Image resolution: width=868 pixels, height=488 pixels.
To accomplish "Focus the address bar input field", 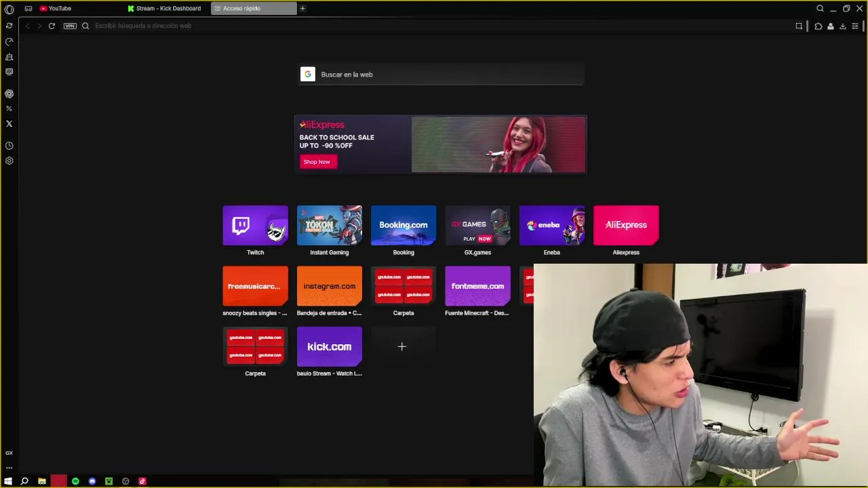I will point(441,26).
